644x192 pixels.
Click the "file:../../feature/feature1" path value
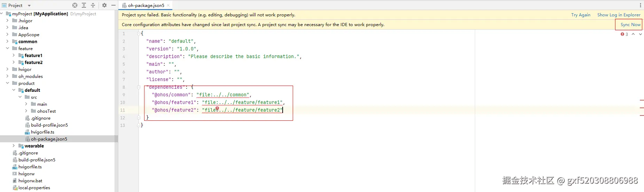pyautogui.click(x=242, y=102)
